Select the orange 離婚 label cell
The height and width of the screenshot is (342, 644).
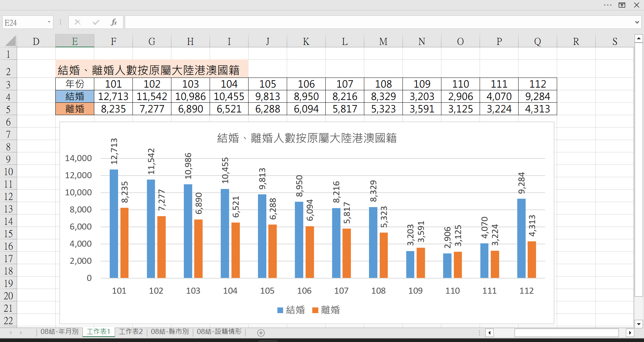tap(75, 109)
